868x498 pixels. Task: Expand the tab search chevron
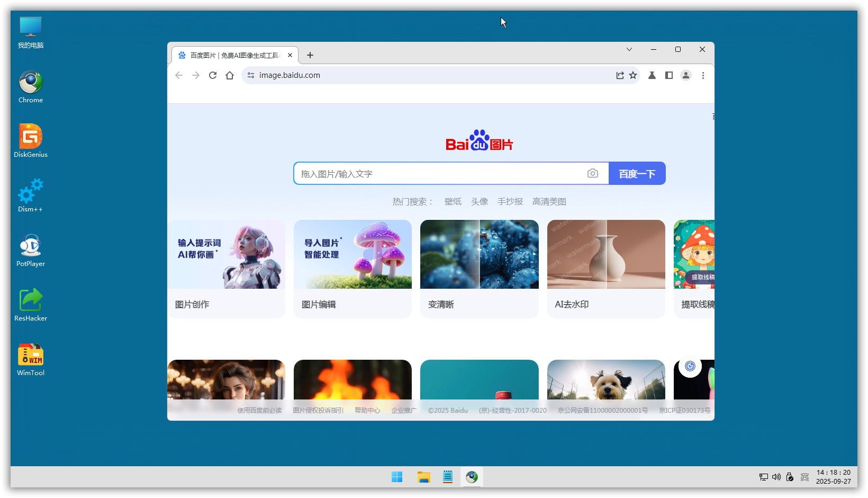(629, 49)
